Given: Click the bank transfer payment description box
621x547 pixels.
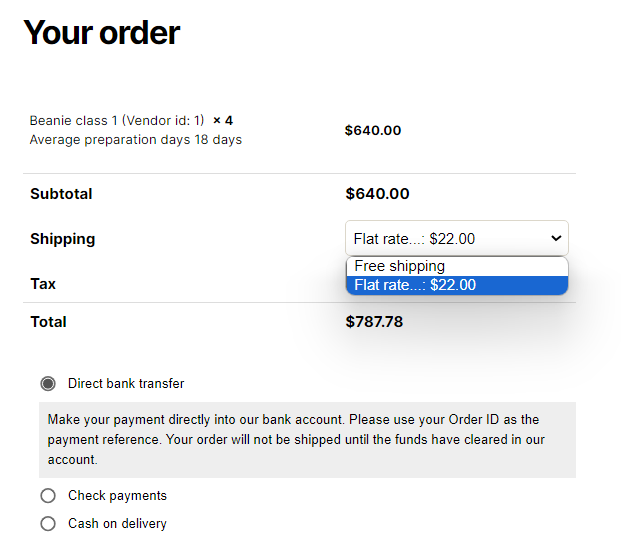Looking at the screenshot, I should 307,440.
